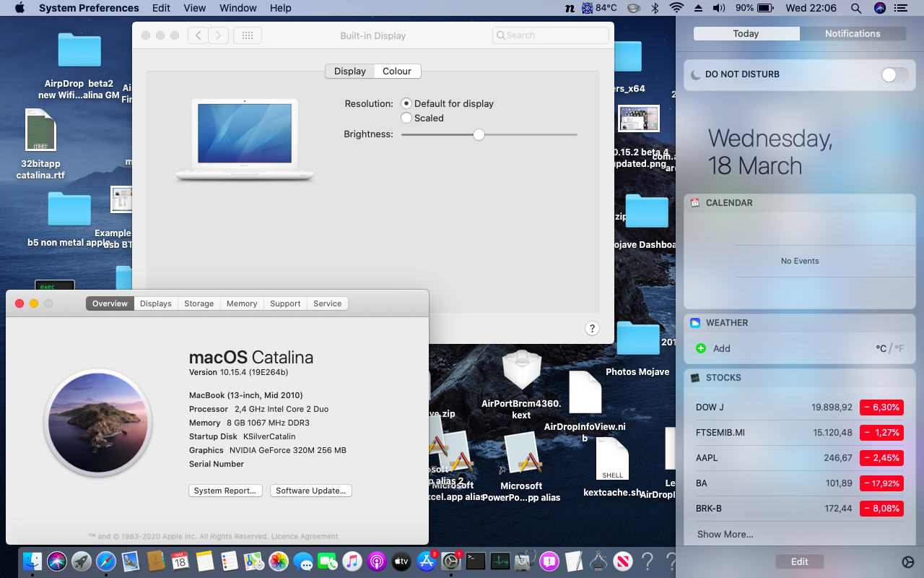Click Edit in Notification Centre
The height and width of the screenshot is (578, 924).
pyautogui.click(x=799, y=562)
